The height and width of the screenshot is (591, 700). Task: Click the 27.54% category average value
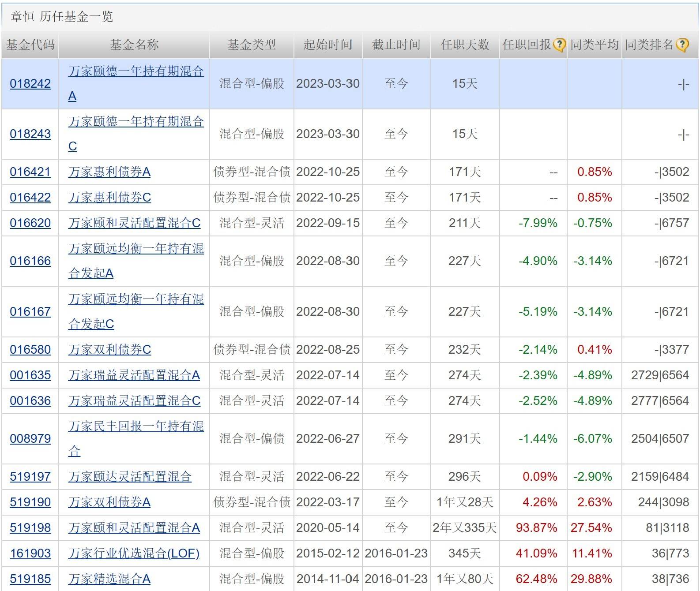click(591, 528)
